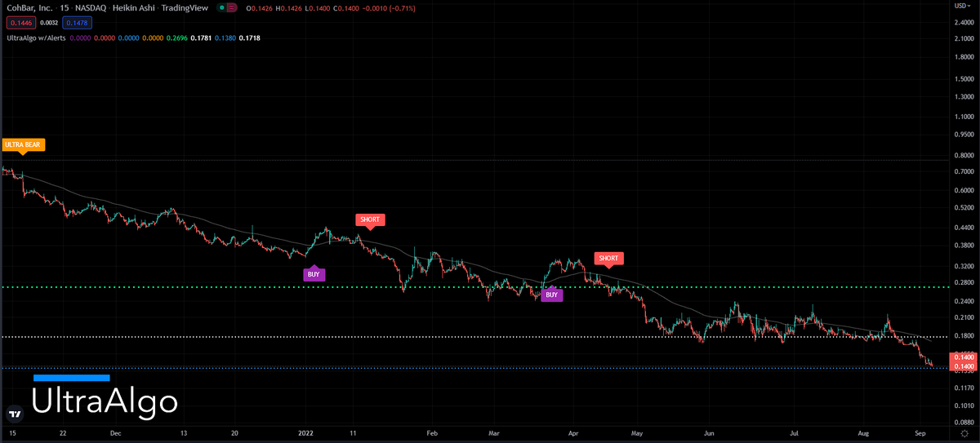Viewport: 980px width, 443px height.
Task: Click the CohBar, Inc. symbol title
Action: tap(29, 7)
